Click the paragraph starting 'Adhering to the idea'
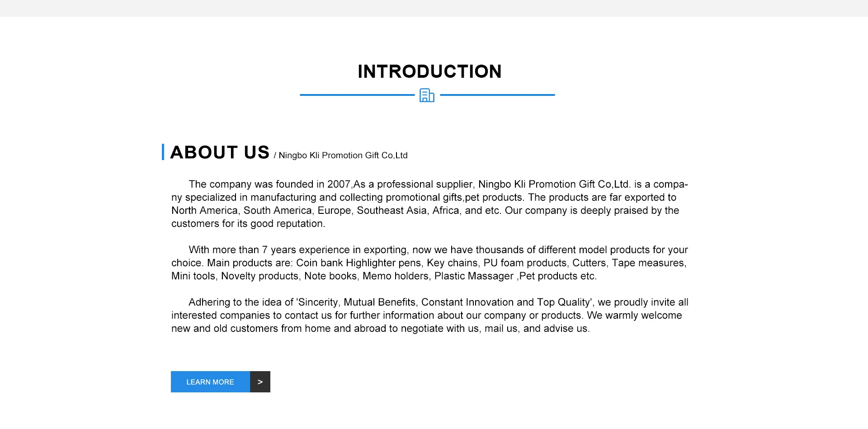The image size is (868, 429). 429,315
